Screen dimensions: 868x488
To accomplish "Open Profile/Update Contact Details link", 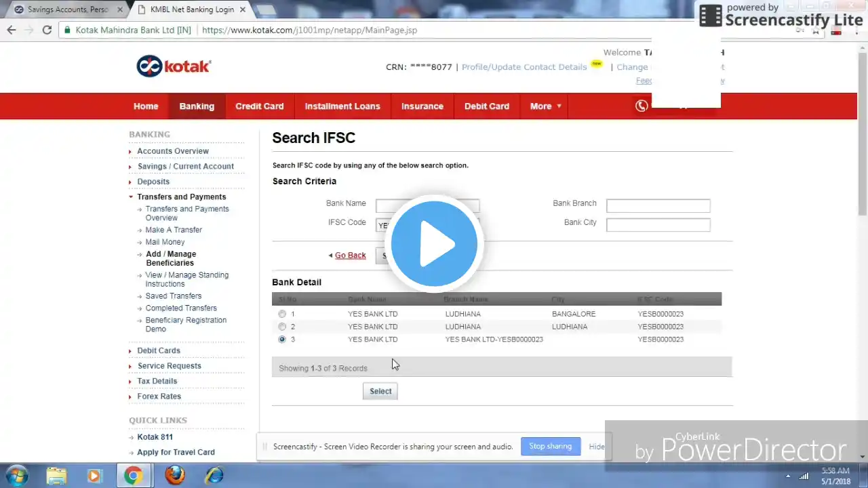I will (524, 67).
